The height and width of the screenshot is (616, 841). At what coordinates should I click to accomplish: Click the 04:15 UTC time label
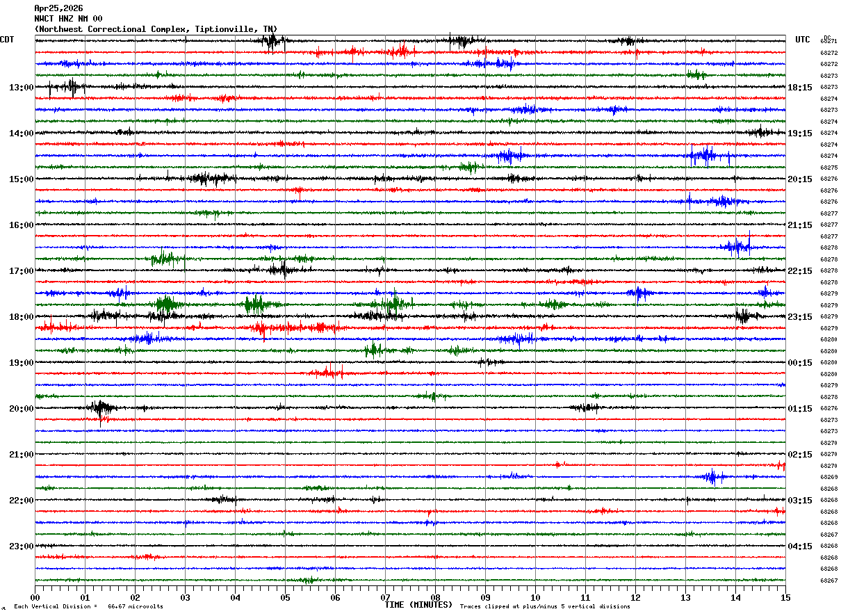coord(799,546)
